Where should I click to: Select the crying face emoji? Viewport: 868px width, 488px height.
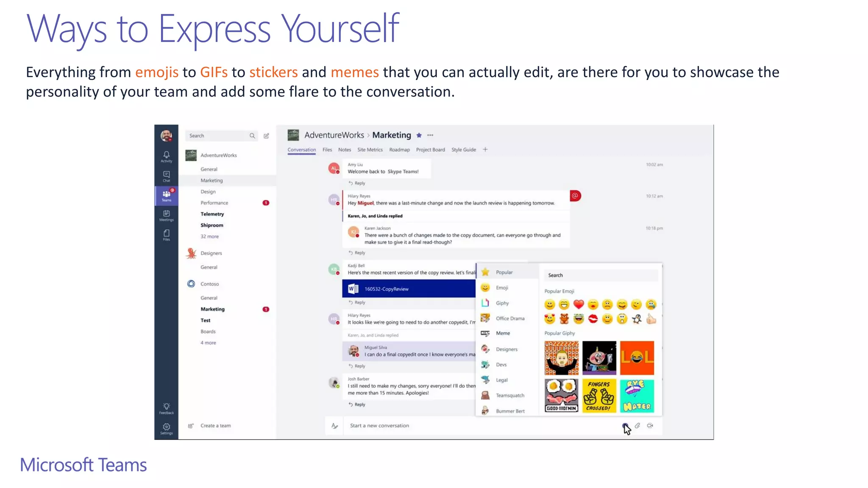pyautogui.click(x=651, y=304)
